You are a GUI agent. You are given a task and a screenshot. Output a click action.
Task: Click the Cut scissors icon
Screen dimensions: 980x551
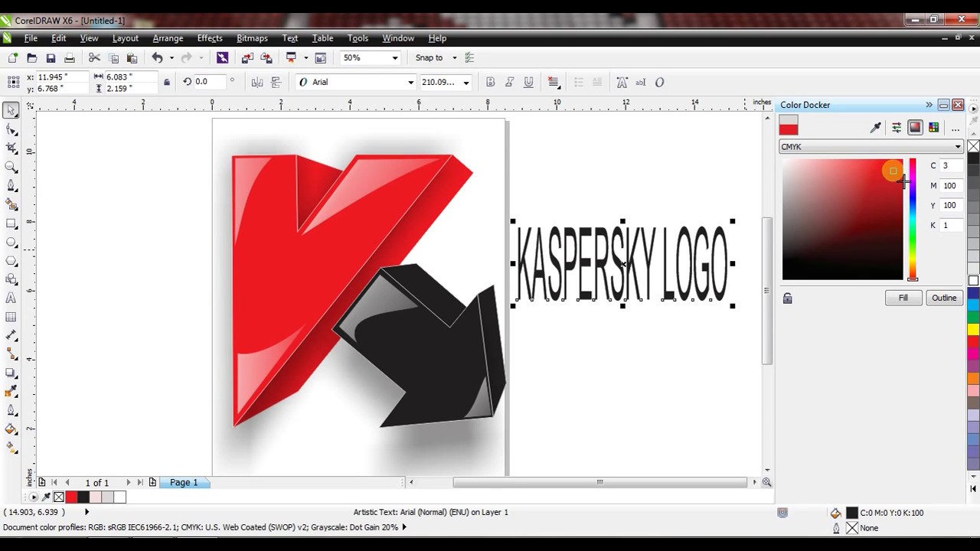point(95,57)
